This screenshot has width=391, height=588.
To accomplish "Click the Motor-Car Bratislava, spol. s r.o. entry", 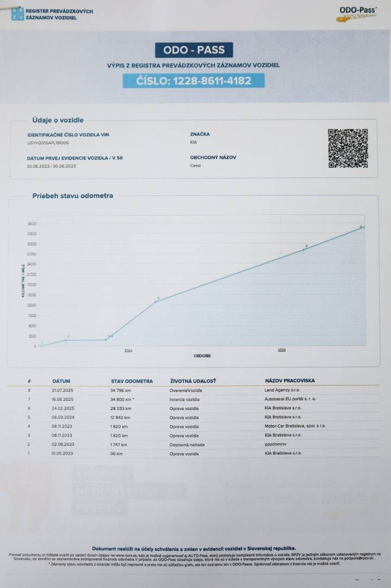I will click(295, 426).
